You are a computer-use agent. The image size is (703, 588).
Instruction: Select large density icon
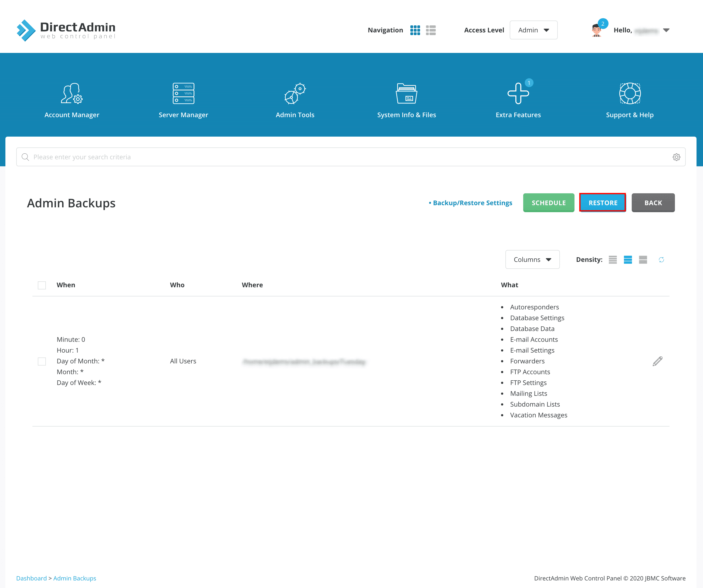coord(643,260)
